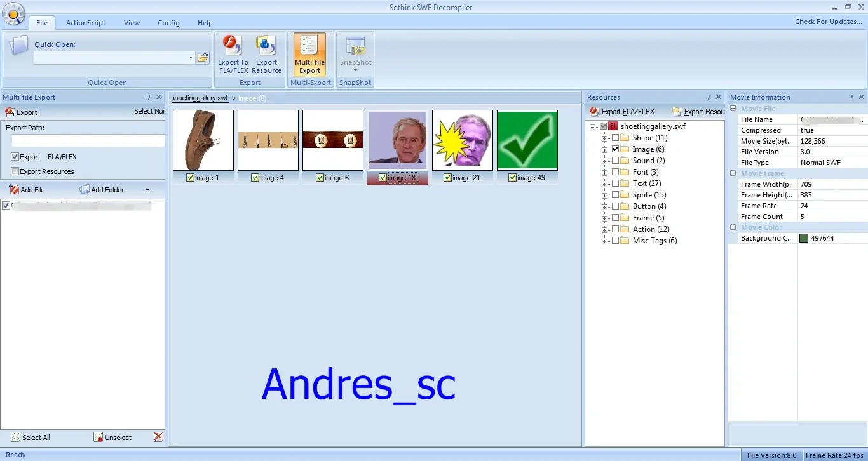Click Export FLA/FLEX in the Resources toolbar
The image size is (868, 461).
(x=622, y=112)
